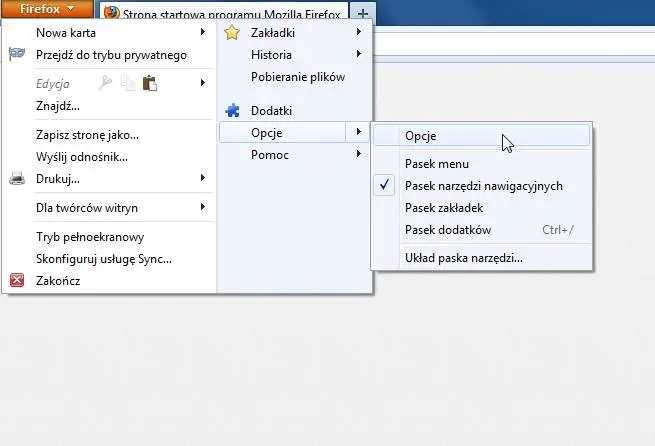Toggle Pasek zakładek on
This screenshot has height=446, width=655.
point(444,208)
